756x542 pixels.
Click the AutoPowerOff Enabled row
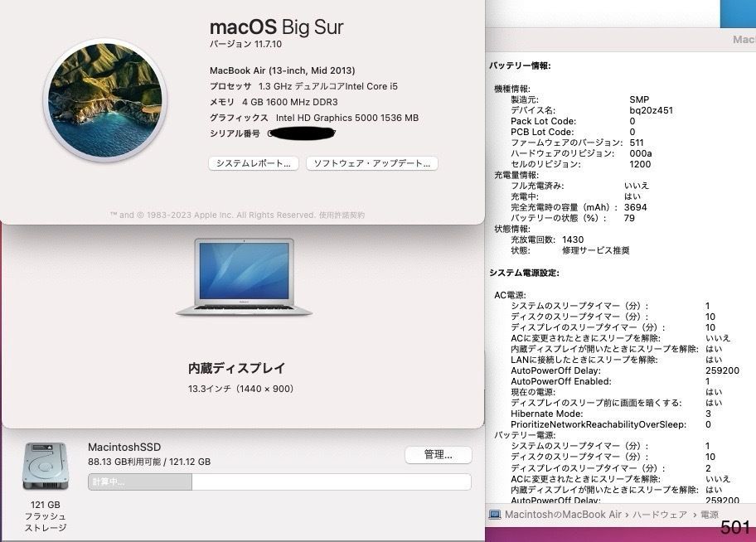tap(610, 381)
